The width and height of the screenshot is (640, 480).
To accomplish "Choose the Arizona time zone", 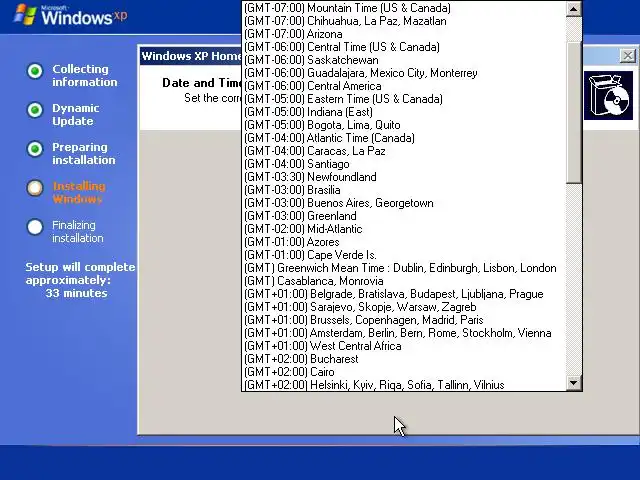I will 404,34.
